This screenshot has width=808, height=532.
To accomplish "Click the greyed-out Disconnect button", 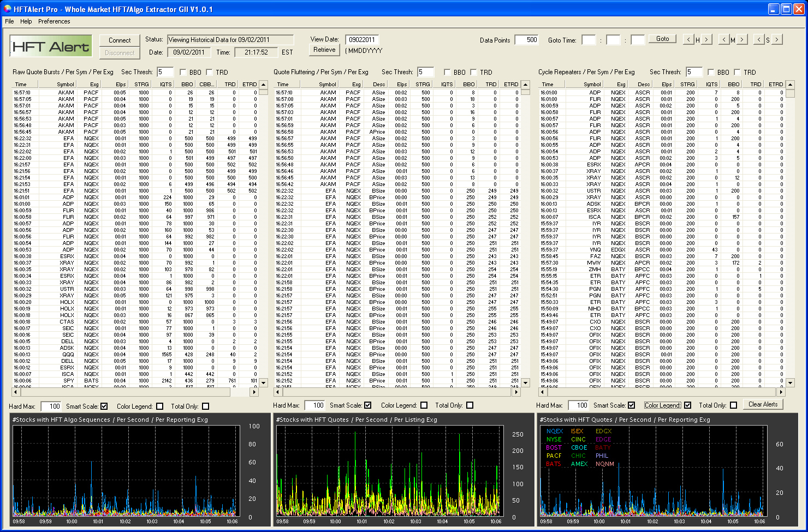I will 120,53.
